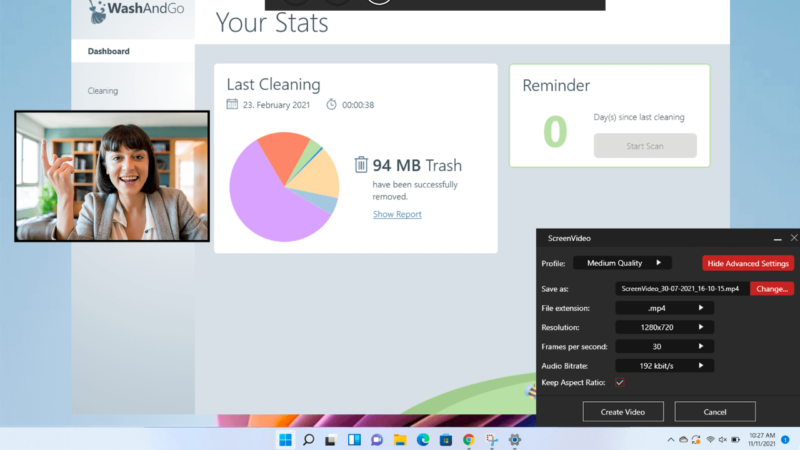Open the Audio Bitrate 192 kbit/s dropdown

pos(664,365)
